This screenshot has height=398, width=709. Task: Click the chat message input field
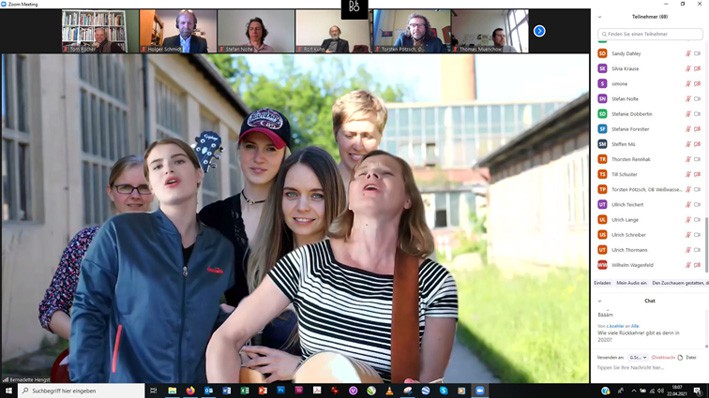[x=649, y=368]
